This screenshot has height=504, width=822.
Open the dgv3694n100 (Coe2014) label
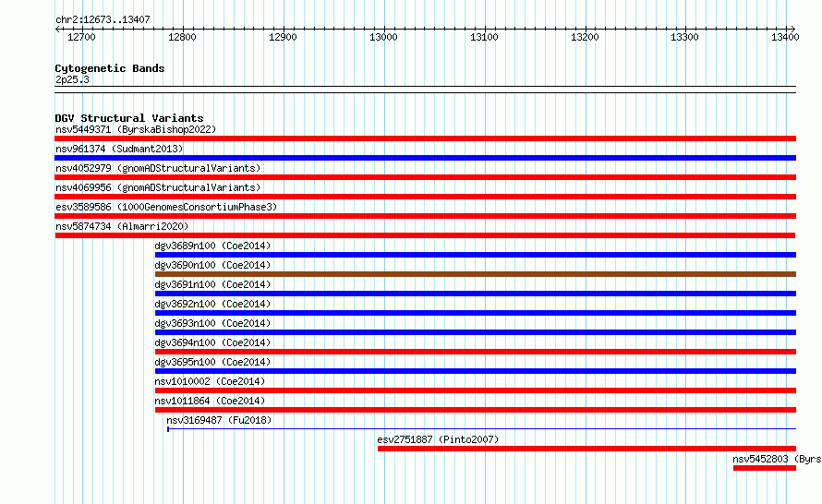212,342
